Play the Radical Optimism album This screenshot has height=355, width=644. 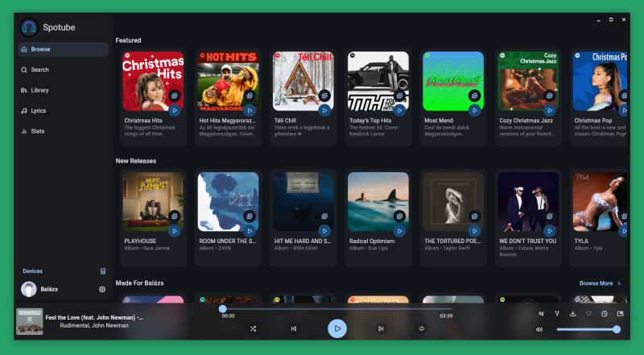coord(399,231)
